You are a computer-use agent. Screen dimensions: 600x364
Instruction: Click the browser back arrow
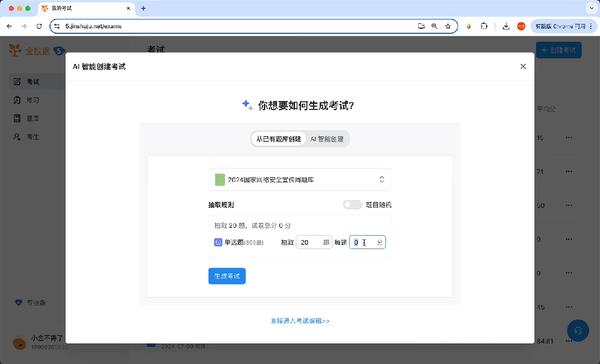(10, 26)
